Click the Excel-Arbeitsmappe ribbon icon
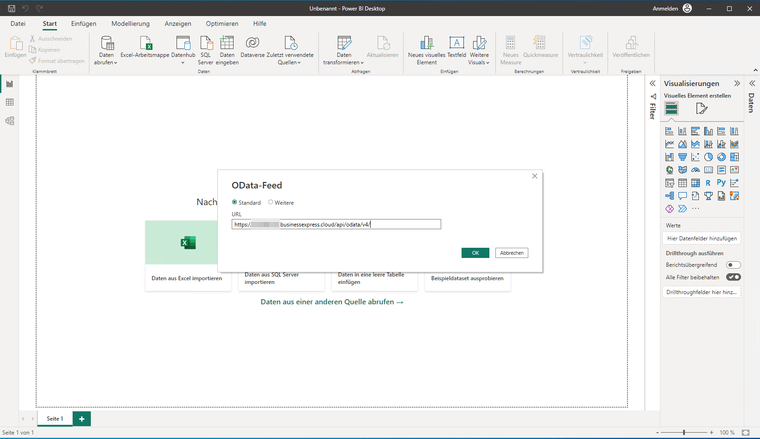Viewport: 760px width, 439px height. click(147, 44)
